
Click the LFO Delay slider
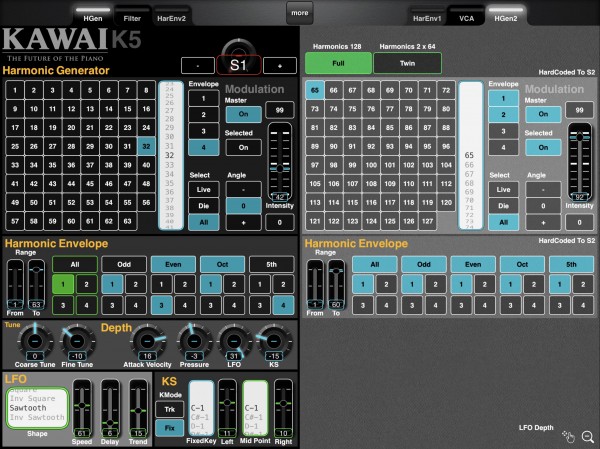pyautogui.click(x=110, y=408)
